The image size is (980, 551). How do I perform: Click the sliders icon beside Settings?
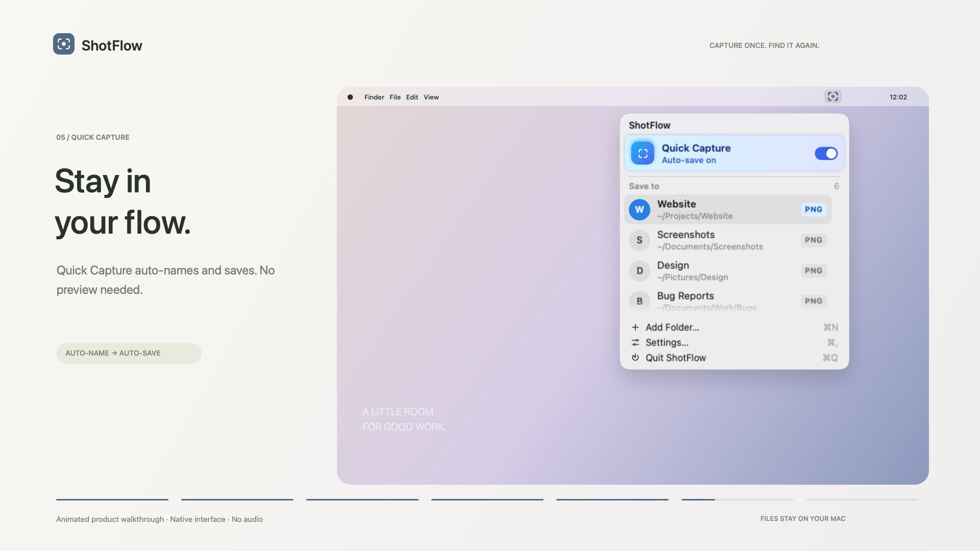click(x=635, y=343)
